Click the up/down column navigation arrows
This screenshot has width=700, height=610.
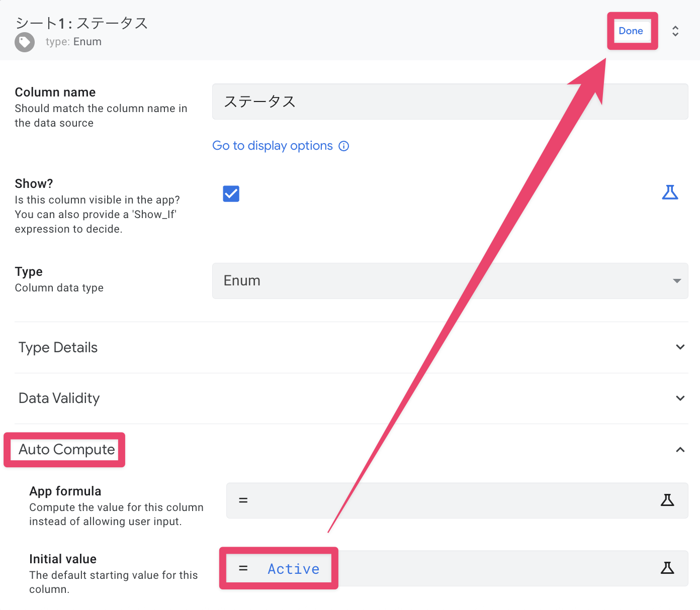coord(675,31)
